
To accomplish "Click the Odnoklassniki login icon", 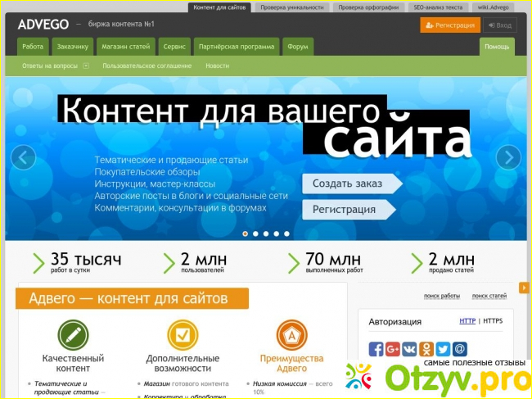I will point(426,349).
